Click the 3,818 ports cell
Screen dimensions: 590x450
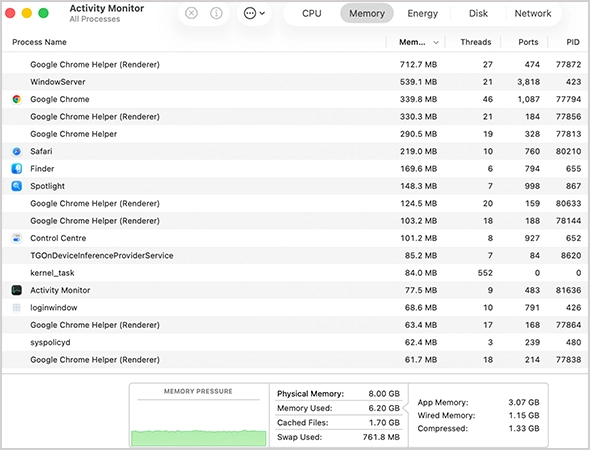point(528,82)
